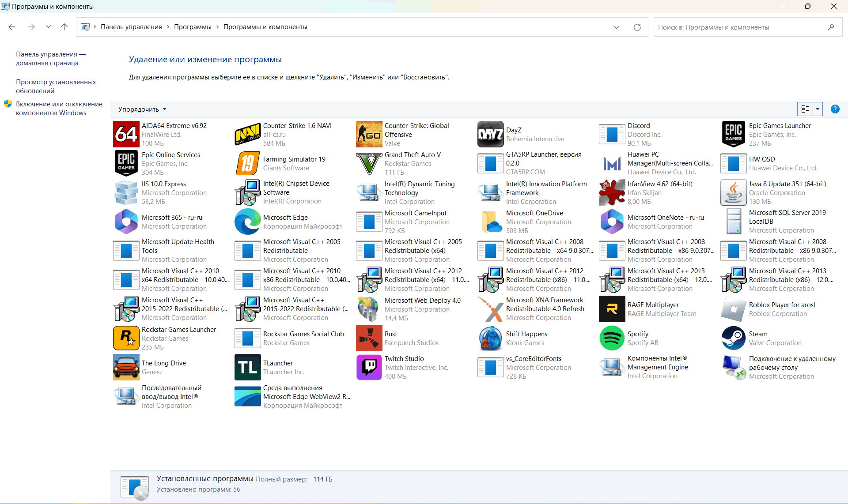Open Просмотр установленных обновлений link
This screenshot has width=848, height=504.
pos(56,87)
